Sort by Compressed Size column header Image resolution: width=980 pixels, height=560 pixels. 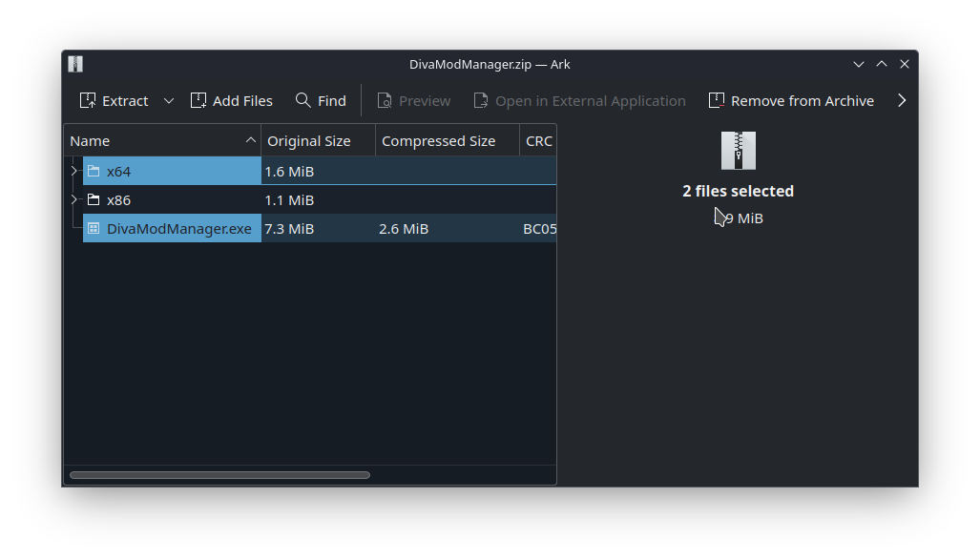coord(439,141)
